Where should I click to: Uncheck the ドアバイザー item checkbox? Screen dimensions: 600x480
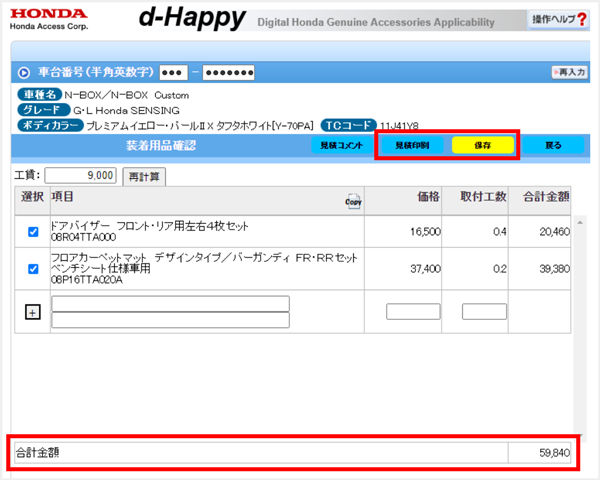pyautogui.click(x=33, y=232)
